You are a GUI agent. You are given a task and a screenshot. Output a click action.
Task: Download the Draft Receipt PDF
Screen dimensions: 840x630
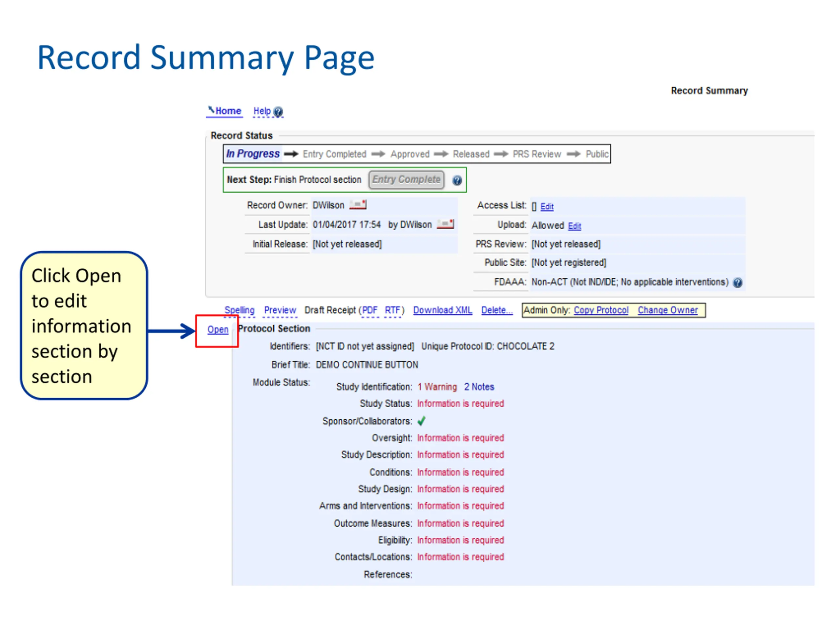click(x=370, y=310)
